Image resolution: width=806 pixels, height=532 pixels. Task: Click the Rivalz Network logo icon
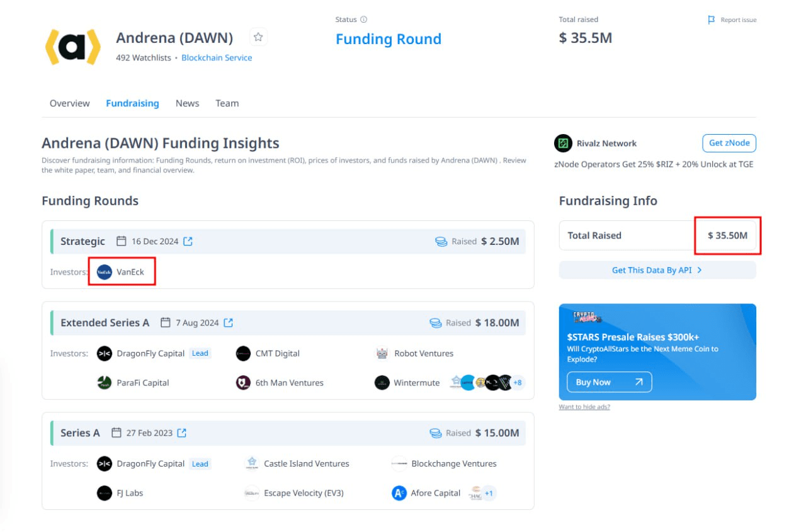pos(563,143)
